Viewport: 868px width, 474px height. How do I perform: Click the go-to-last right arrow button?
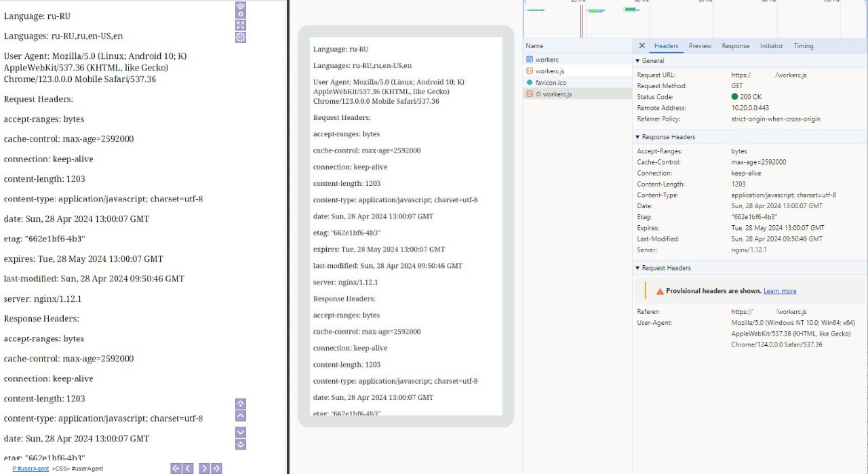[x=216, y=468]
